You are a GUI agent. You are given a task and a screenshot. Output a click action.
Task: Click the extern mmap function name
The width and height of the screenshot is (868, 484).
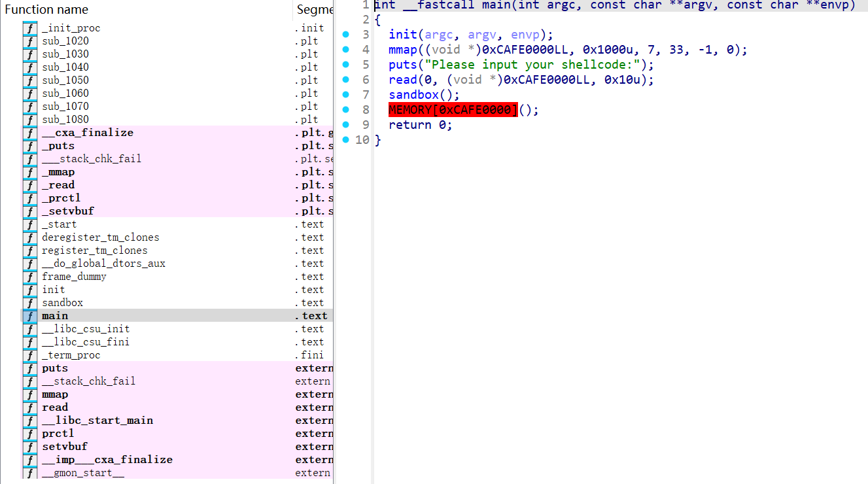tap(55, 394)
